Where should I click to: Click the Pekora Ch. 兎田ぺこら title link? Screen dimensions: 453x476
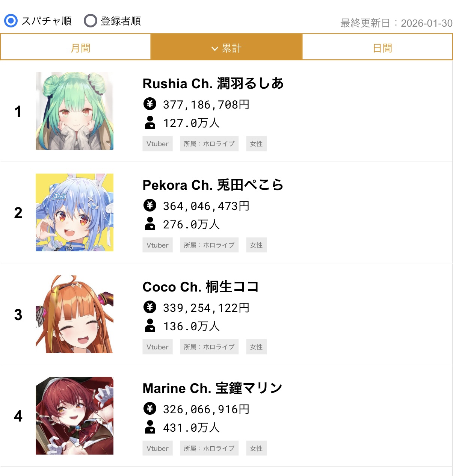pyautogui.click(x=213, y=185)
